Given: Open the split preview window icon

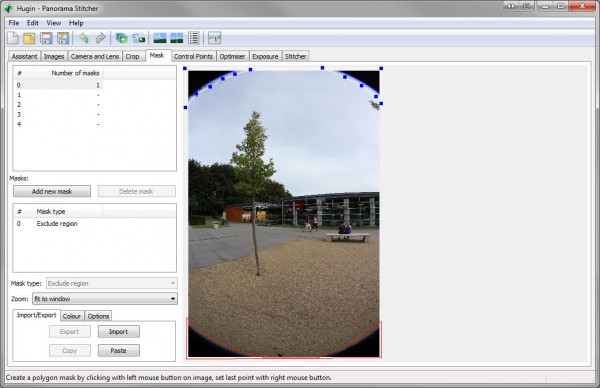Looking at the screenshot, I should [176, 38].
